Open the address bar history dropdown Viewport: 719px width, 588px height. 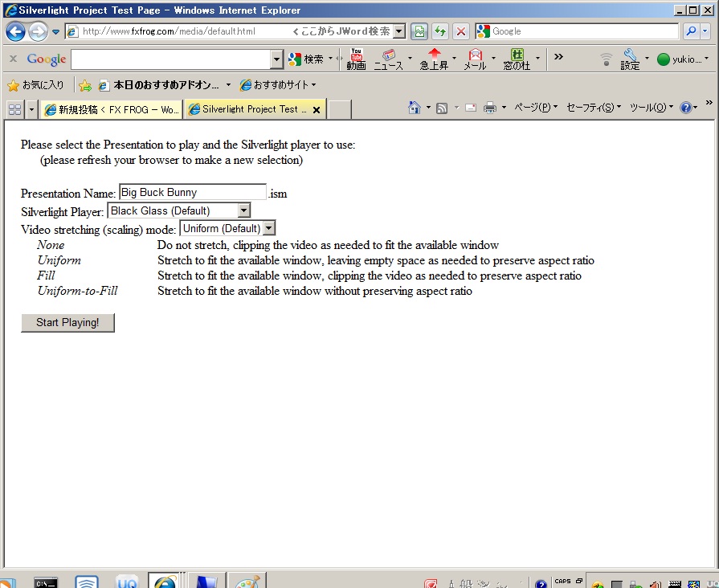[399, 31]
